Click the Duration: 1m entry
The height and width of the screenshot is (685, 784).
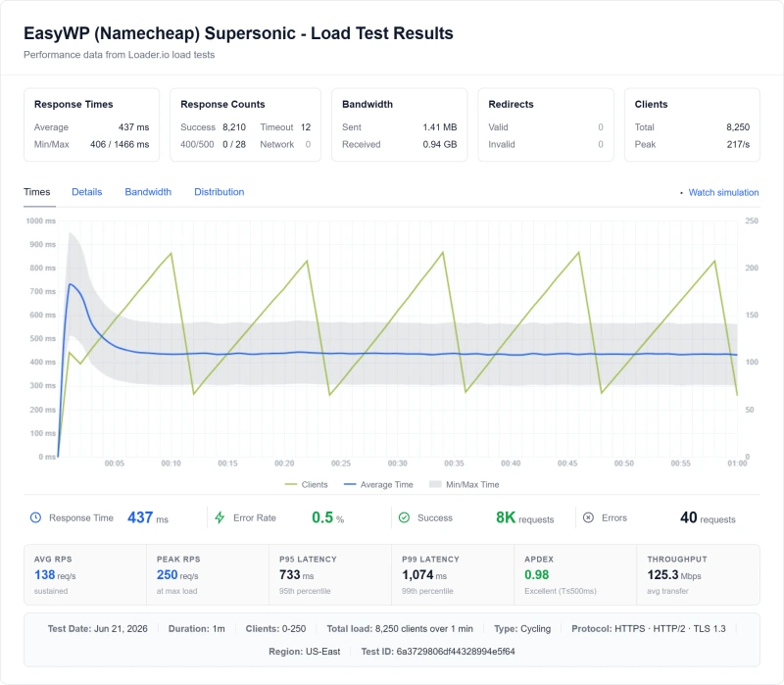(x=197, y=628)
